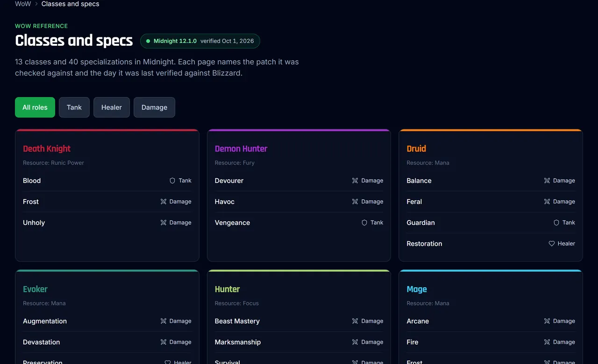
Task: Click the shield icon in the Vengeance row
Action: click(x=364, y=223)
